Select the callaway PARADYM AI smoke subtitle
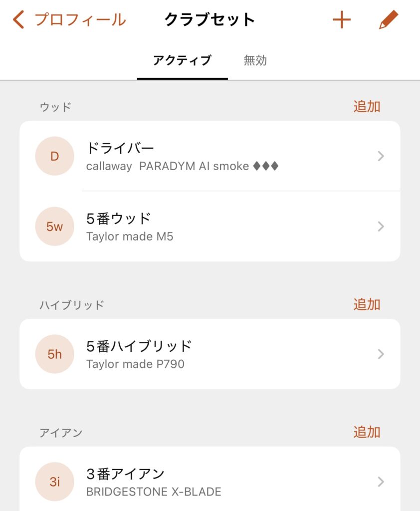The width and height of the screenshot is (420, 511). (182, 166)
